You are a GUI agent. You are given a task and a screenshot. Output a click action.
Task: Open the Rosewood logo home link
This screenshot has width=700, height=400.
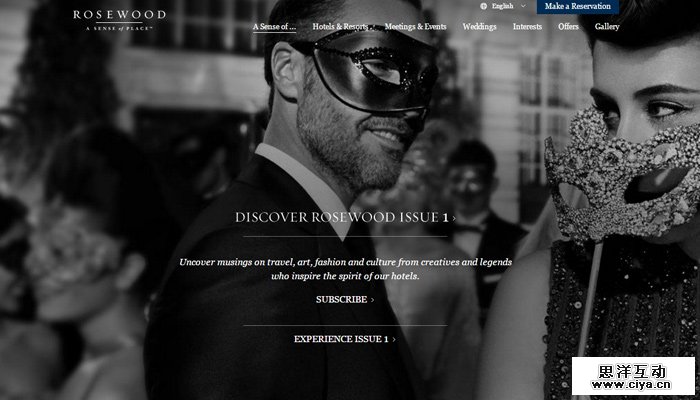119,20
